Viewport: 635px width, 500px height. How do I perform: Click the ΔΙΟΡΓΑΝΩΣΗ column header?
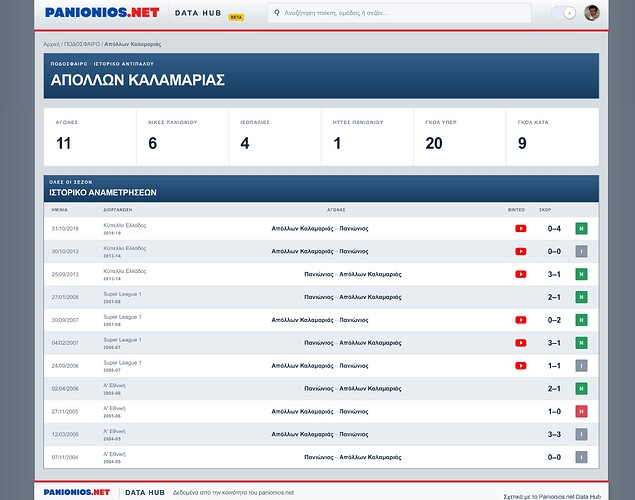[118, 210]
